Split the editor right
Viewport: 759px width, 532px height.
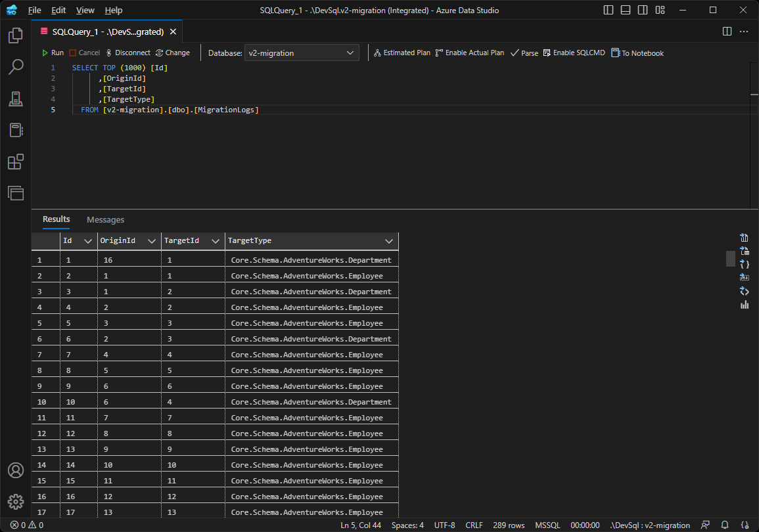click(x=727, y=32)
